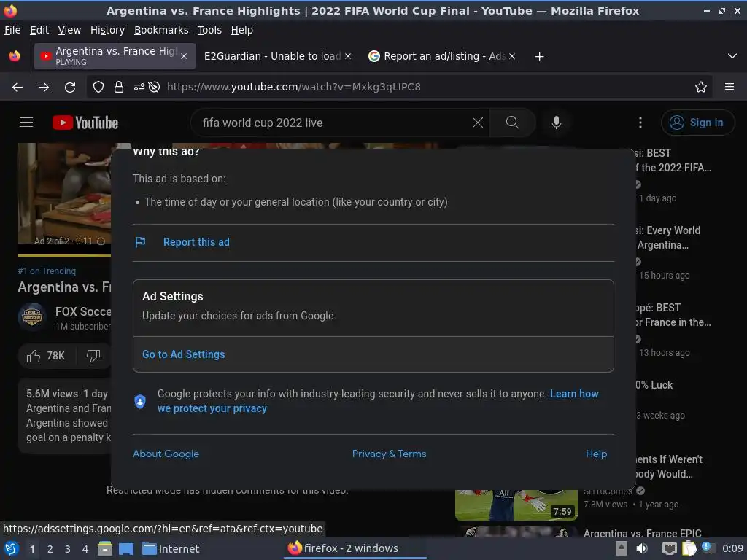The image size is (747, 560).
Task: Start voice search with microphone
Action: point(556,122)
